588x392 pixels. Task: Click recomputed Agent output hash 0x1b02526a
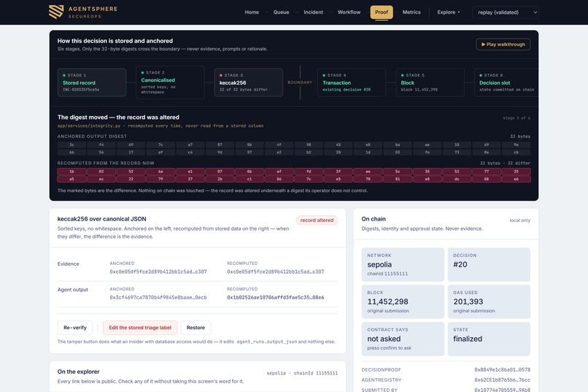pos(275,298)
